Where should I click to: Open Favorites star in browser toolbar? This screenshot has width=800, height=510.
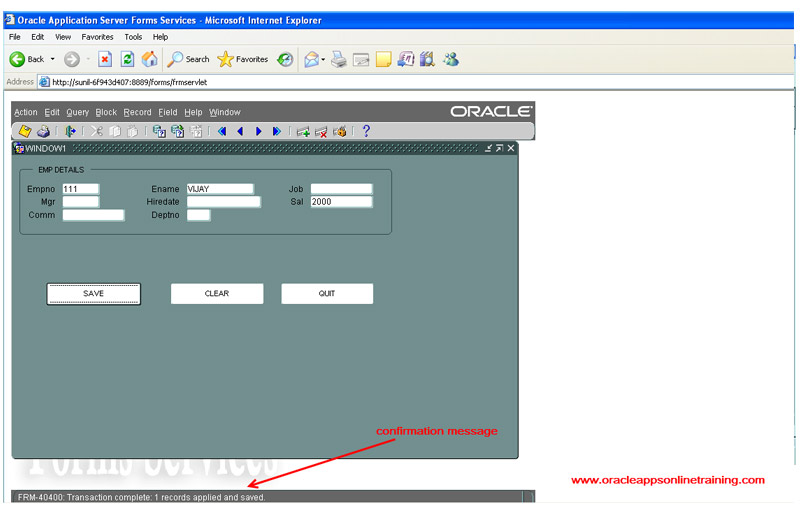242,59
